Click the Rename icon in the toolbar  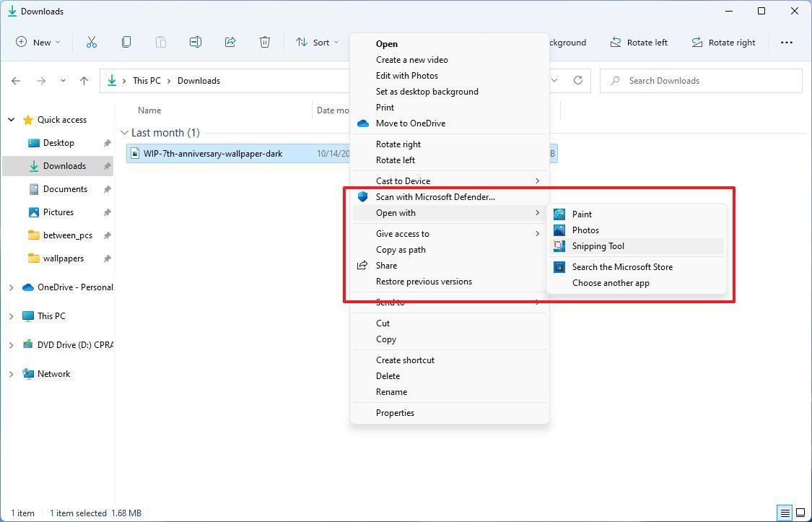tap(196, 42)
